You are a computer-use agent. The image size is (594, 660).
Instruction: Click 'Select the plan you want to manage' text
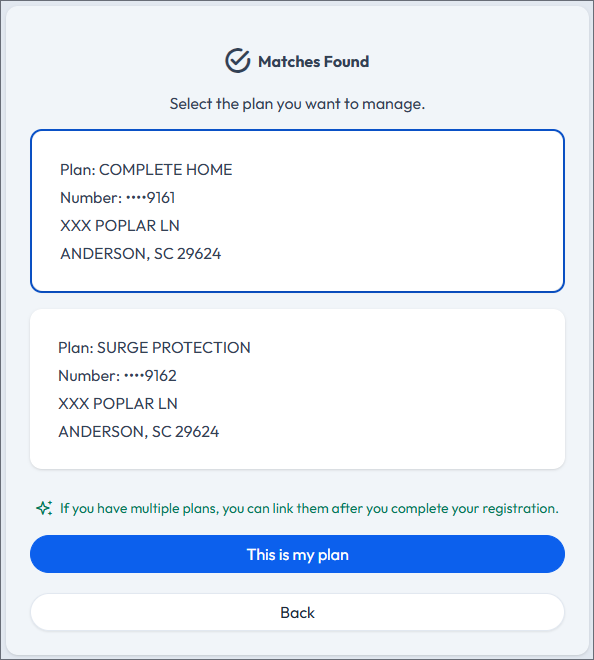297,104
